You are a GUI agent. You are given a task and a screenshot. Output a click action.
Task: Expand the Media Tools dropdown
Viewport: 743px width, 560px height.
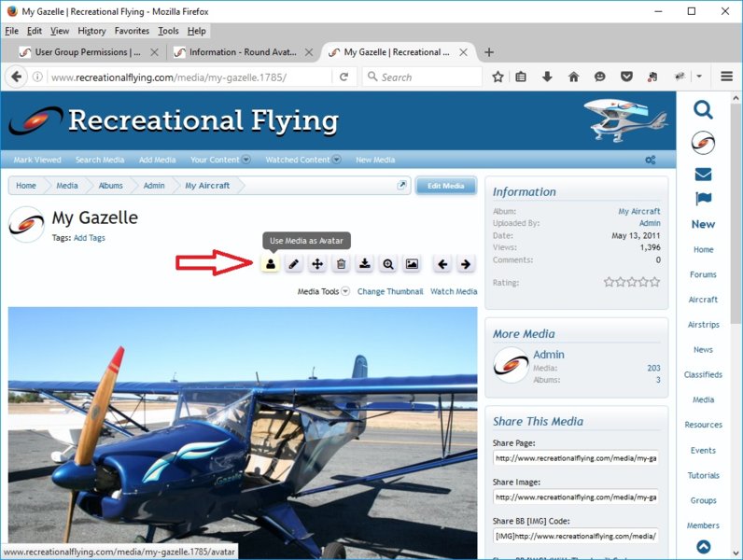tap(323, 291)
